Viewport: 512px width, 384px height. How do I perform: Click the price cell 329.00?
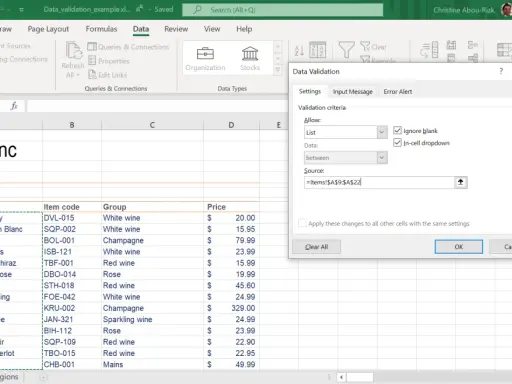click(231, 308)
